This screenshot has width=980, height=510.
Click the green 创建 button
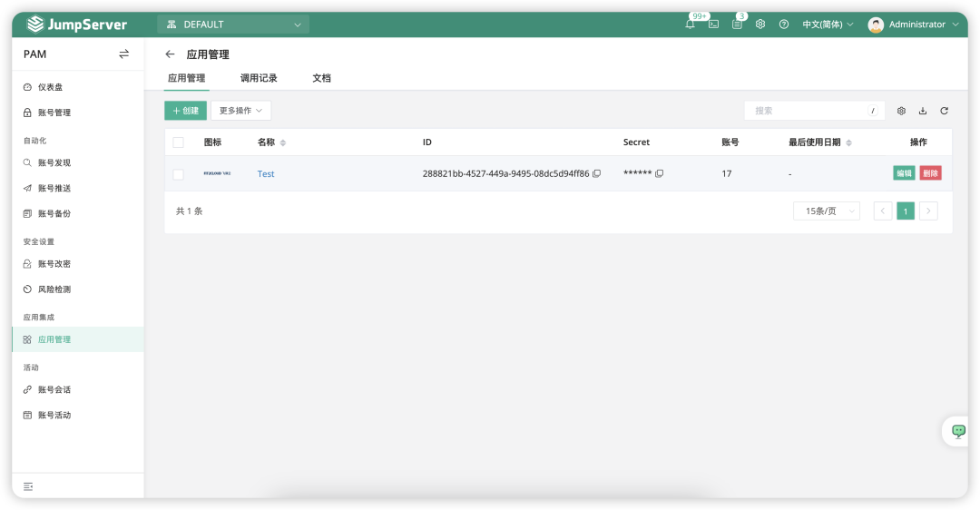click(185, 111)
